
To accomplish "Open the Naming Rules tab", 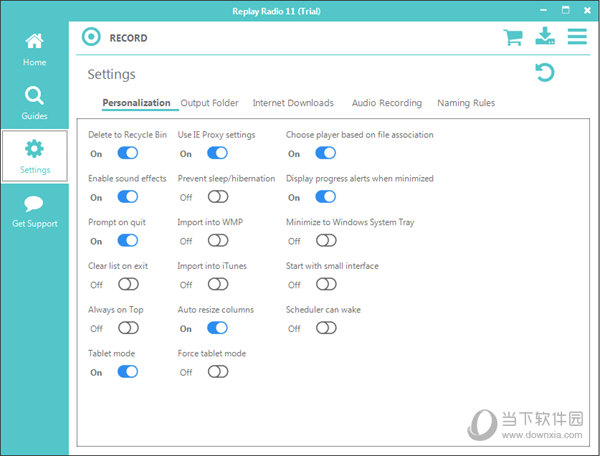I will click(466, 103).
